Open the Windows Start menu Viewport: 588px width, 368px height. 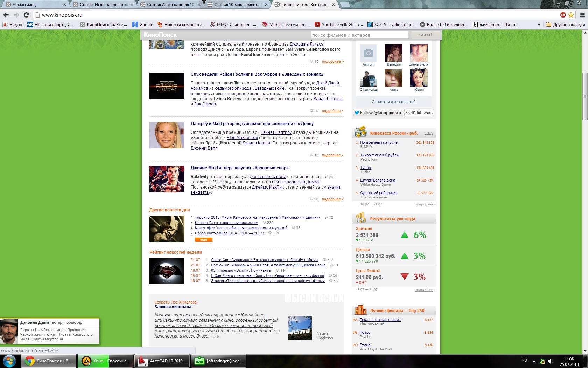pyautogui.click(x=9, y=361)
